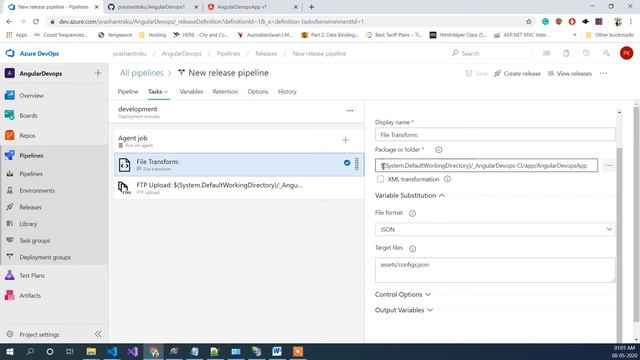Bookmark this page with the star icon
Screen dimensions: 640x360
click(529, 21)
